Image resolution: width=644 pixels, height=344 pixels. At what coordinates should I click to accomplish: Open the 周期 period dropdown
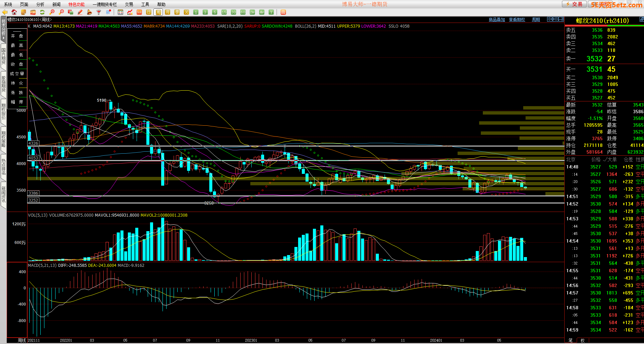[536, 20]
